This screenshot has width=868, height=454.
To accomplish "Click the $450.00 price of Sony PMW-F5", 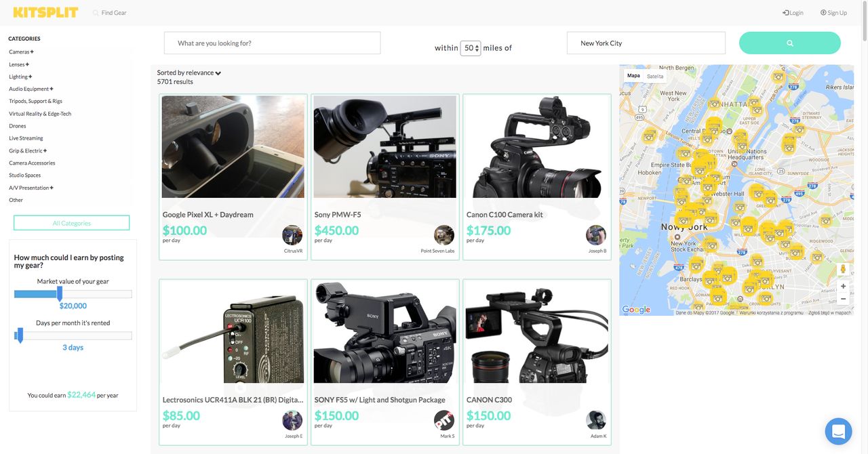I will pyautogui.click(x=336, y=230).
